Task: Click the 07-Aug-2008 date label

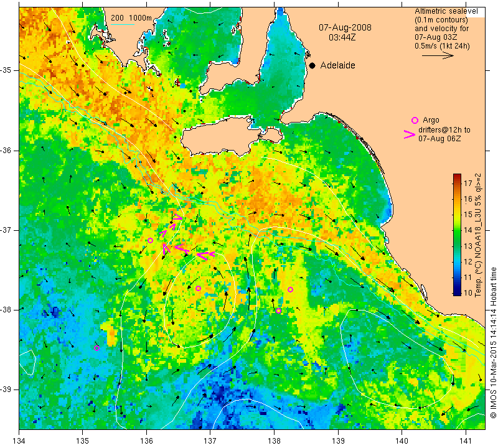Action: coord(345,27)
